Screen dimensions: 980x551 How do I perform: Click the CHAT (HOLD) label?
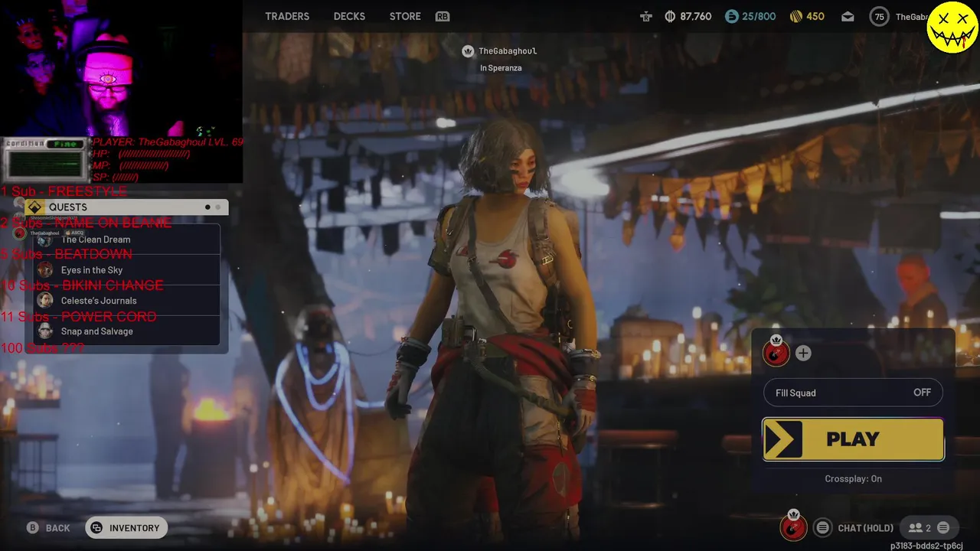(866, 528)
